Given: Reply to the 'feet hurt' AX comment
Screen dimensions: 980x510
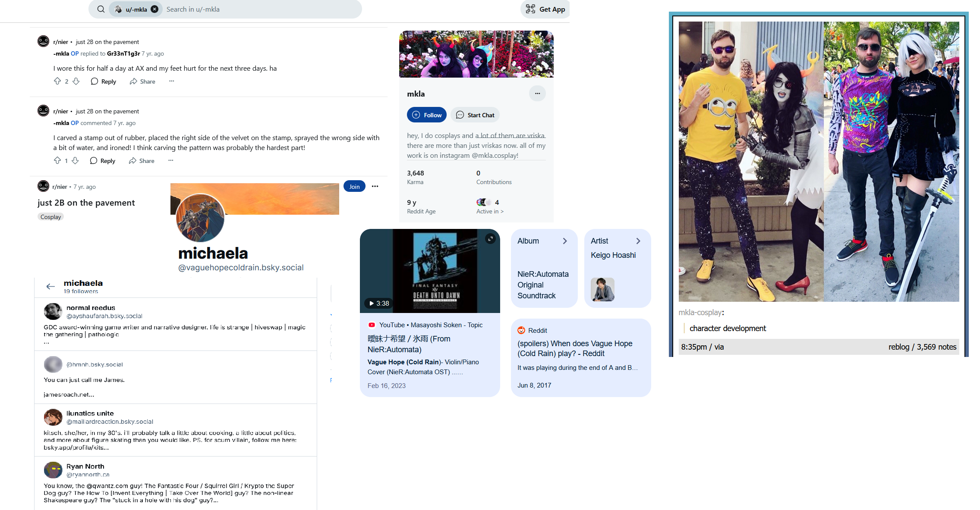Looking at the screenshot, I should tap(104, 81).
